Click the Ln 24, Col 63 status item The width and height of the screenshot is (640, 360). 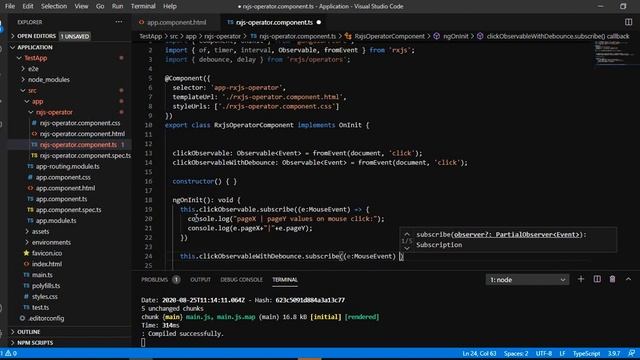click(479, 353)
